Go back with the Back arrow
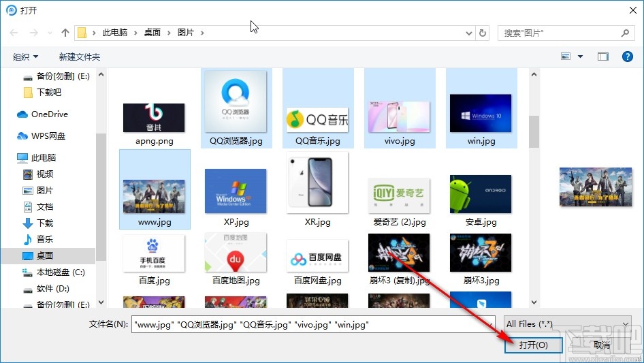 click(14, 33)
